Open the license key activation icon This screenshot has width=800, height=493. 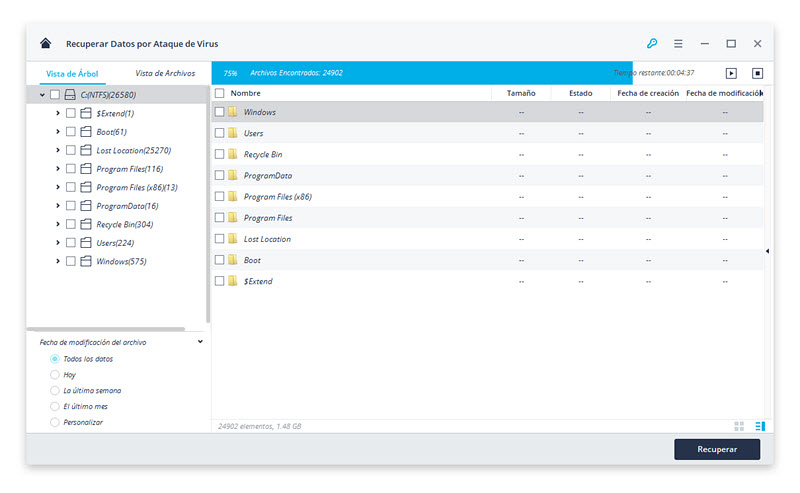click(652, 43)
